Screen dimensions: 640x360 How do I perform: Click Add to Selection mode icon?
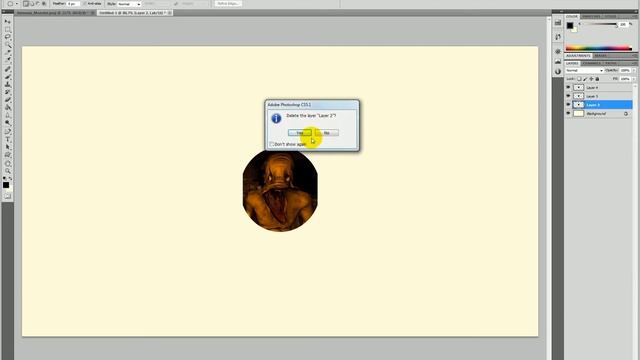[32, 4]
